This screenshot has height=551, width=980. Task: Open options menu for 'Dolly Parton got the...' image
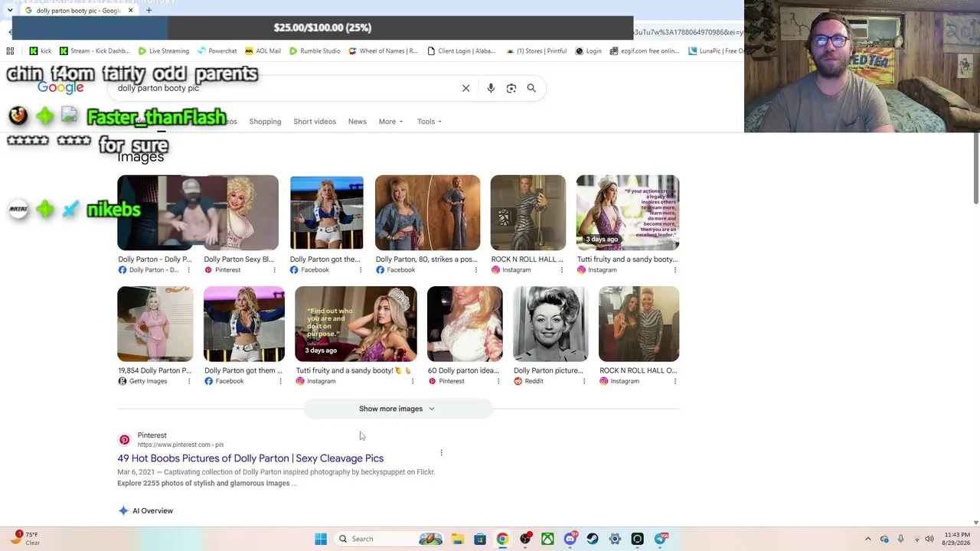(360, 270)
